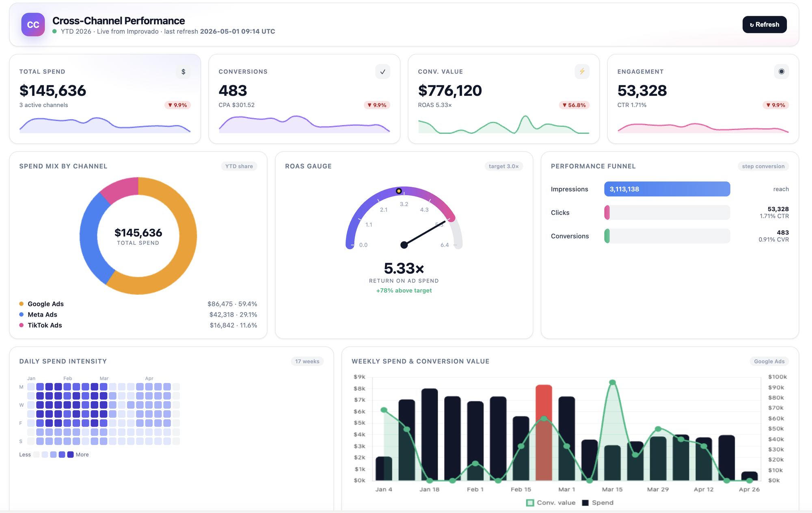This screenshot has height=513, width=812.
Task: Click the green live status dot
Action: 55,31
